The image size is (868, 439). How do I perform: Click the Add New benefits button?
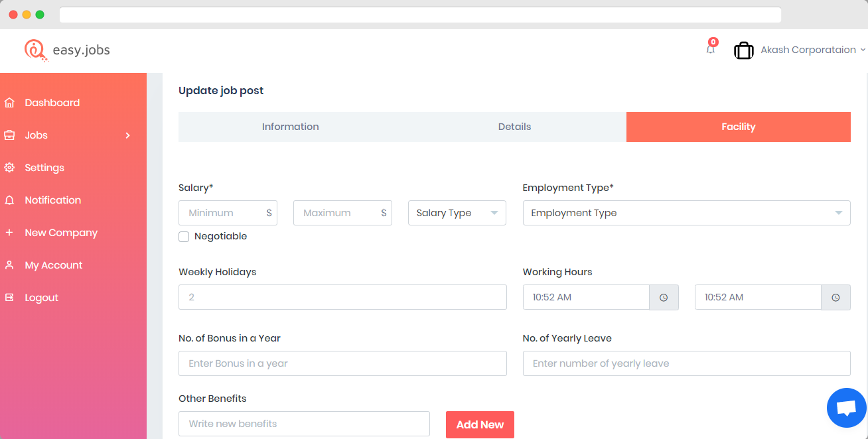pos(480,424)
